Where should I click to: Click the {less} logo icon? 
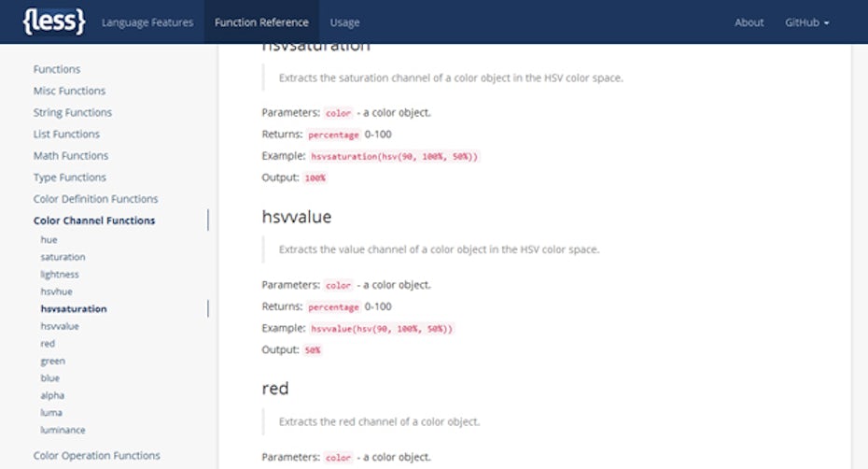coord(54,21)
